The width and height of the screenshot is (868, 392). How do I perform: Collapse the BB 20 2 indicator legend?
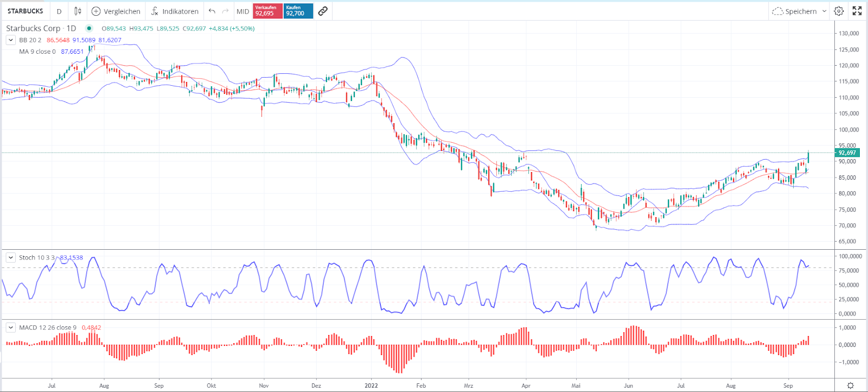click(10, 40)
